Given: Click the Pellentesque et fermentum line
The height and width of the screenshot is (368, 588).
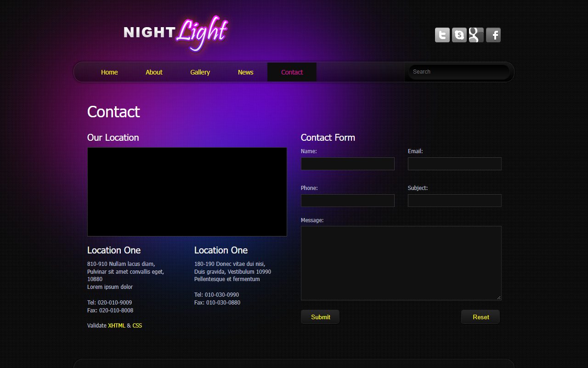Looking at the screenshot, I should 227,279.
